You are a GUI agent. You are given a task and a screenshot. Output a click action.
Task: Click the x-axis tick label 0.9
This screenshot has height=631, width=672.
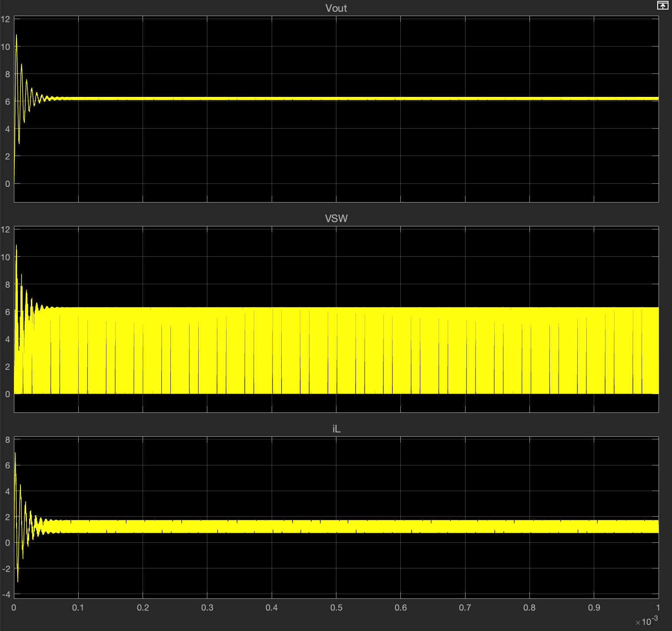click(594, 608)
